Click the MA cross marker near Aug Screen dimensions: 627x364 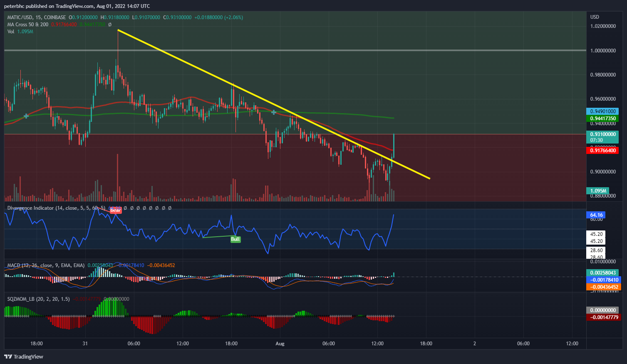pos(274,112)
